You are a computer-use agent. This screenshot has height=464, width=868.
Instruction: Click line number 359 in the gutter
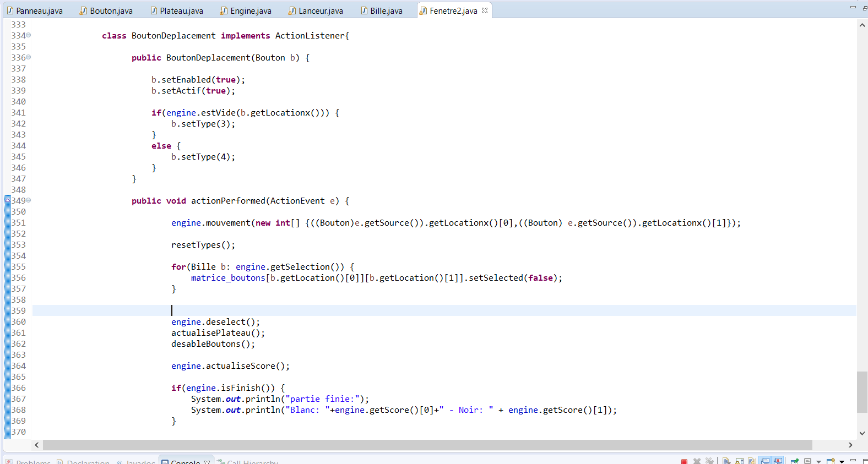pos(19,310)
